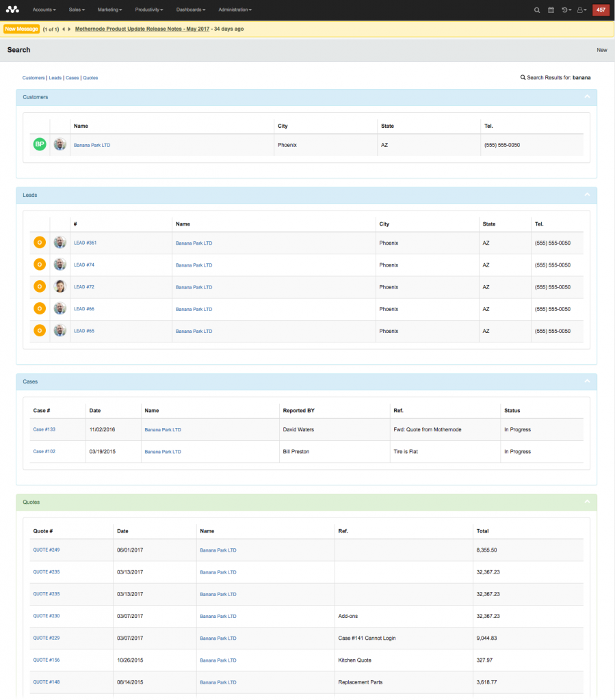This screenshot has height=700, width=615.
Task: Click the customer photo thumbnail in the Customers row
Action: click(x=60, y=144)
